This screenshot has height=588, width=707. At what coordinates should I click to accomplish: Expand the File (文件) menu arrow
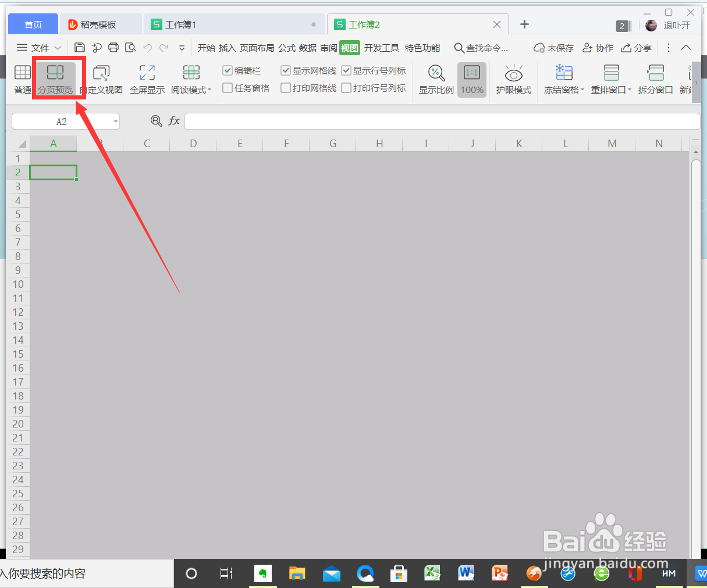coord(58,48)
